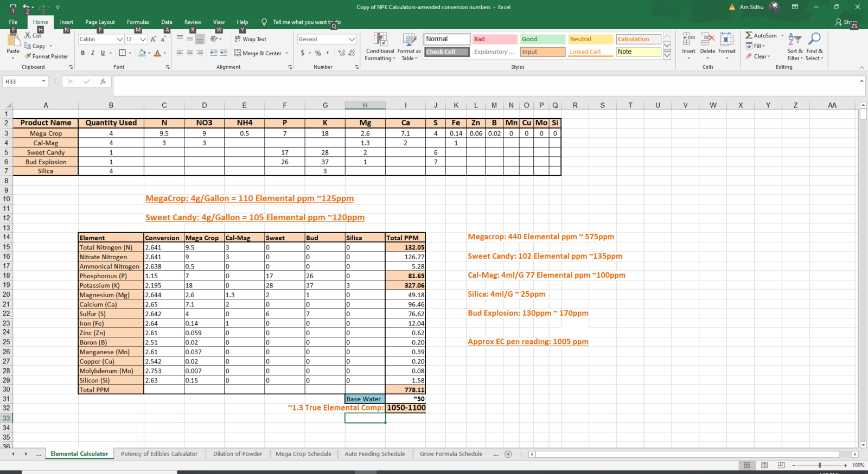Apply the Good cell style

pyautogui.click(x=542, y=39)
